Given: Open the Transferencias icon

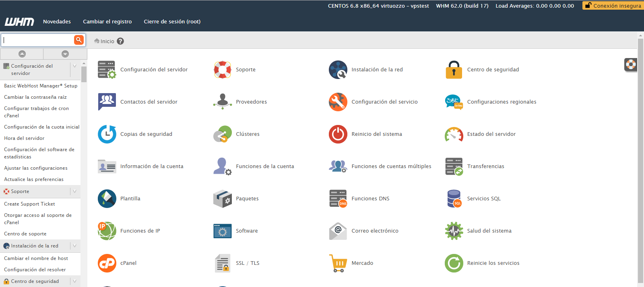Looking at the screenshot, I should [x=454, y=166].
